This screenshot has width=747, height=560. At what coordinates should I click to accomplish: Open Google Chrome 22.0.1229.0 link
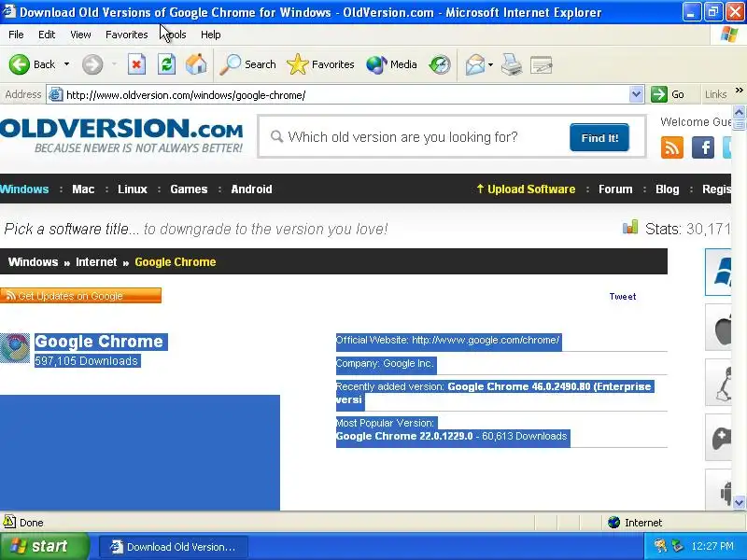pyautogui.click(x=404, y=436)
